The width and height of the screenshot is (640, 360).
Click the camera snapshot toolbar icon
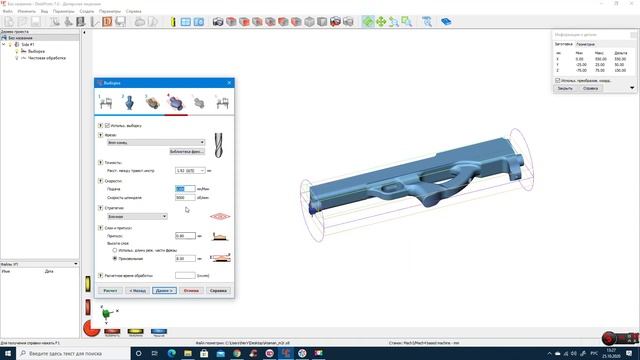(x=218, y=22)
